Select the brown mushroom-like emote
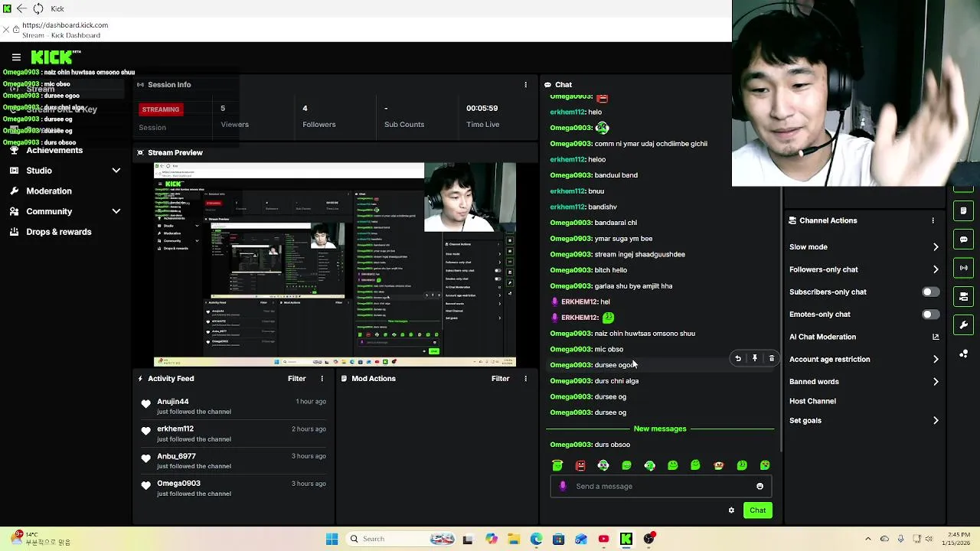Viewport: 980px width, 551px height. (x=718, y=465)
